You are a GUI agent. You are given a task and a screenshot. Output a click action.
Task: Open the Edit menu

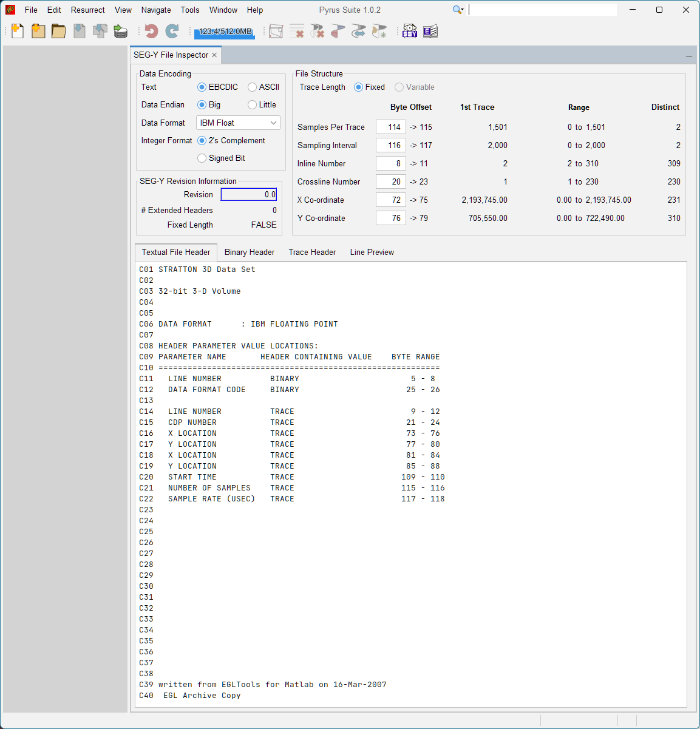point(54,10)
